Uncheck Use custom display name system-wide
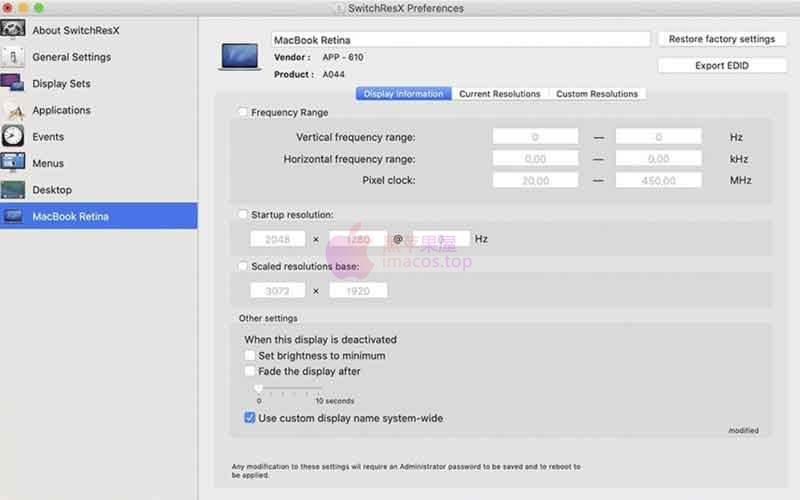 point(249,418)
